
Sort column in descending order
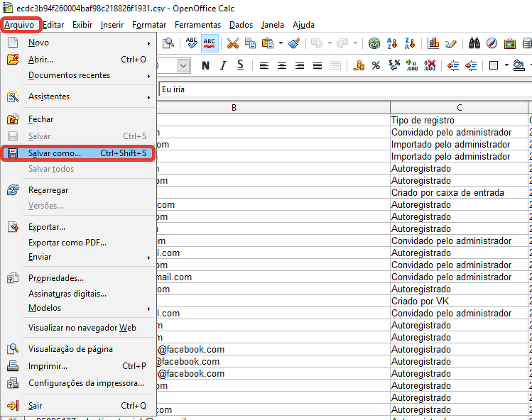(x=408, y=43)
